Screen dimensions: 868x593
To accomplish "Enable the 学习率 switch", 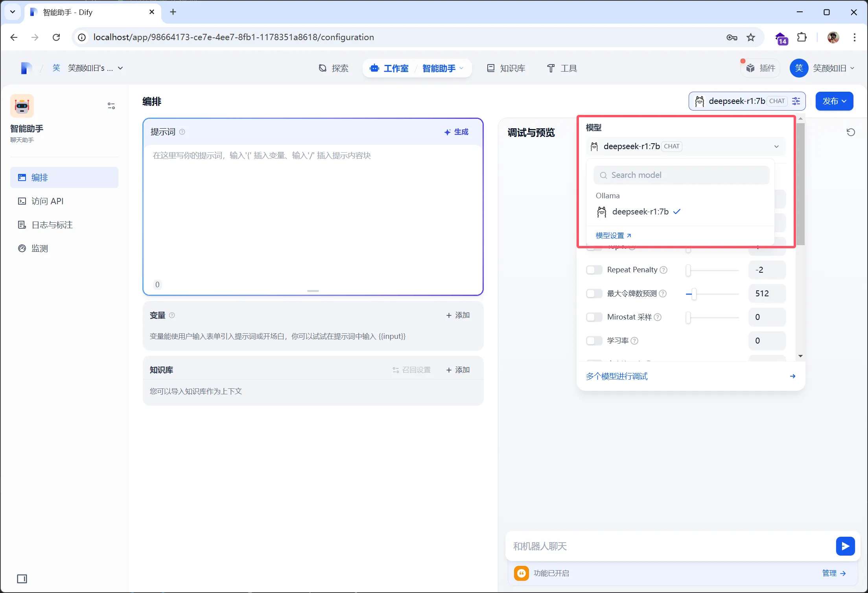I will click(x=594, y=341).
